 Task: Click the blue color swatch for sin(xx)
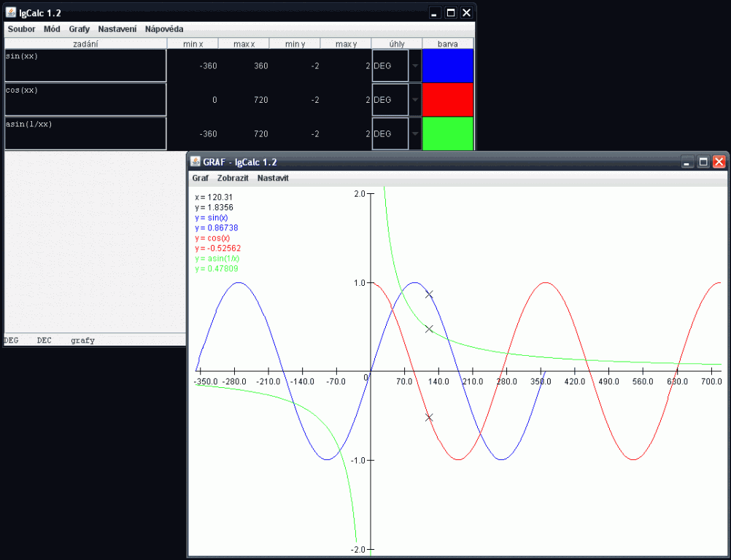pos(448,66)
